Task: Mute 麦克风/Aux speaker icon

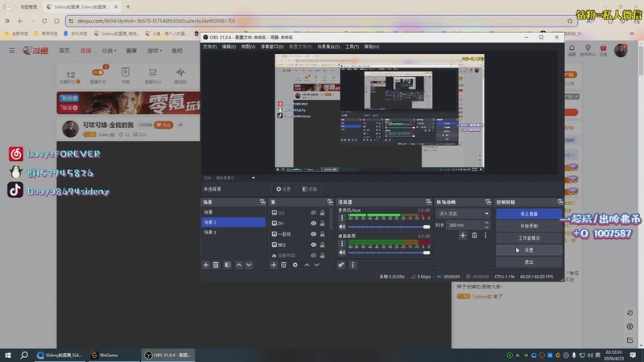Action: (341, 227)
